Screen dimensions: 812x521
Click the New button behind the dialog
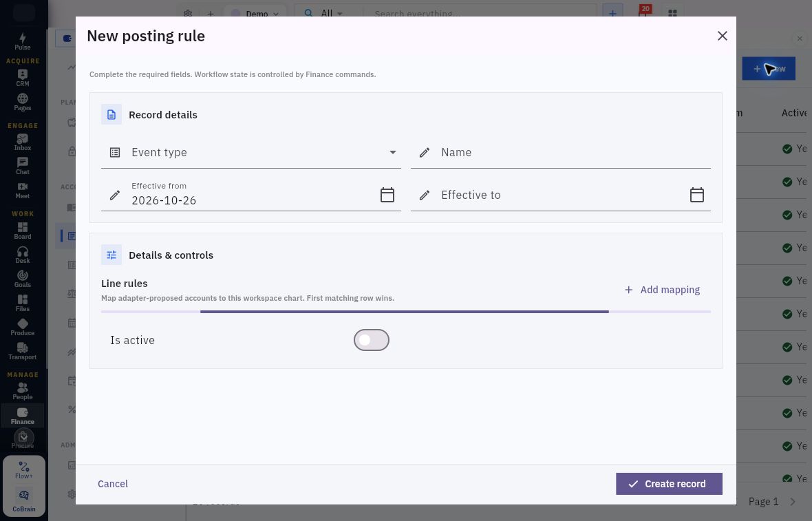[769, 68]
